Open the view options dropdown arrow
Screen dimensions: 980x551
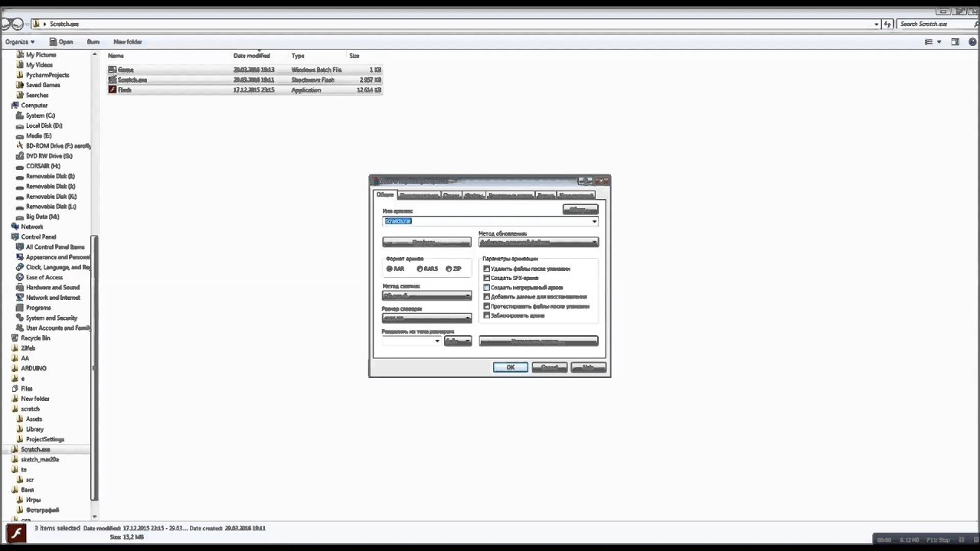click(939, 42)
